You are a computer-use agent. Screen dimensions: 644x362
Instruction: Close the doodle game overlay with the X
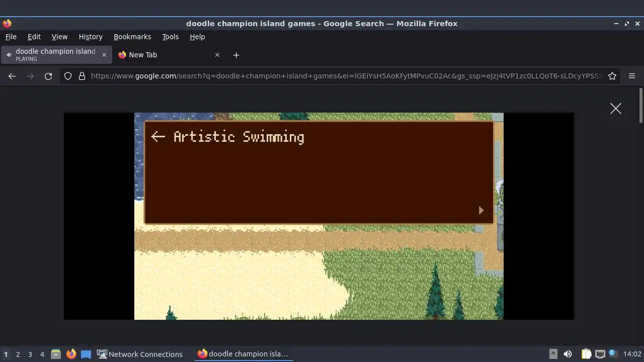tap(615, 109)
